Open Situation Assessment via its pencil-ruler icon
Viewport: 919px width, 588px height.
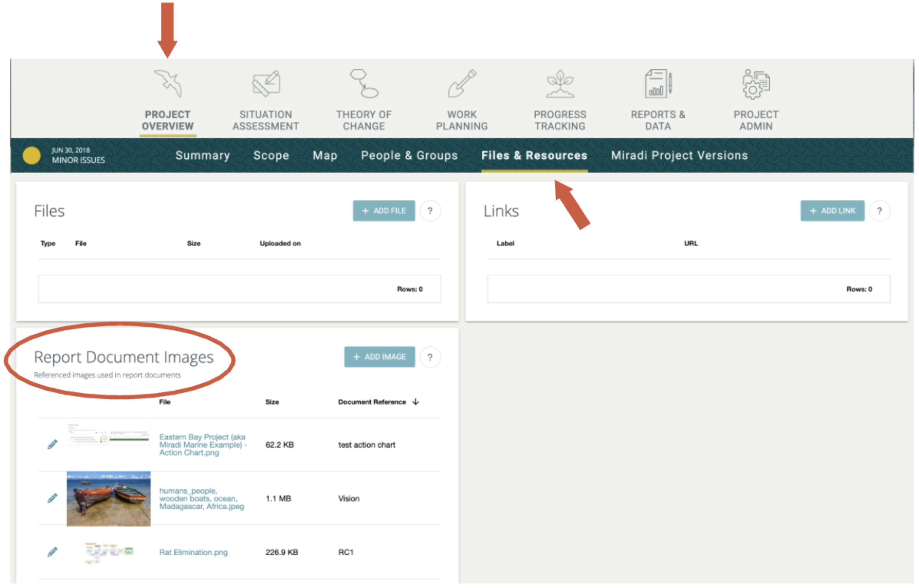tap(266, 83)
